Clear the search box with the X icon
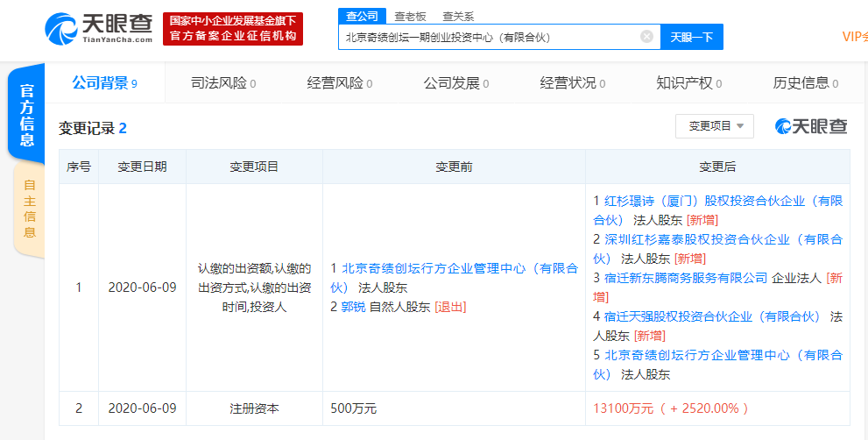Image resolution: width=868 pixels, height=440 pixels. coord(646,37)
